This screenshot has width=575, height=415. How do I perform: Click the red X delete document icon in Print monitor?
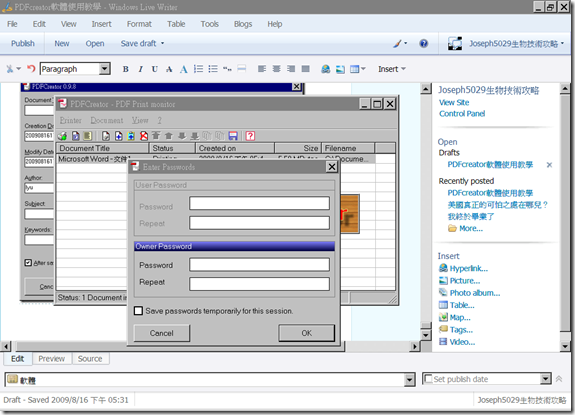click(144, 136)
